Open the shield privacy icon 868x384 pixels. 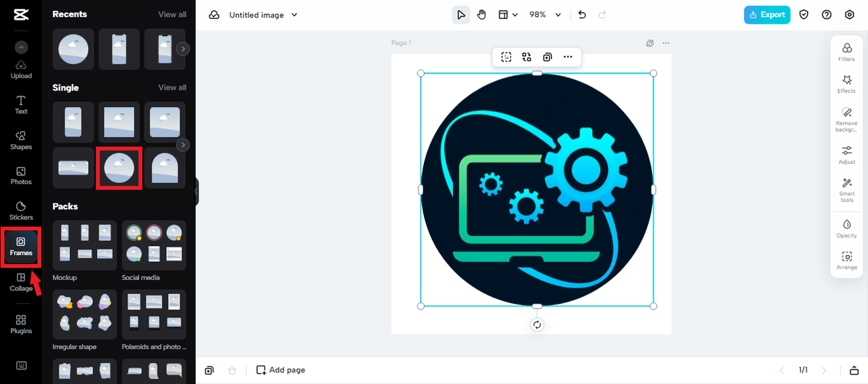(804, 15)
